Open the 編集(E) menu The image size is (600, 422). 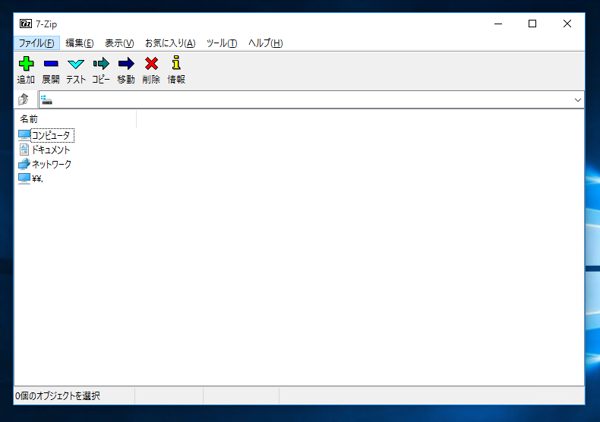[80, 43]
